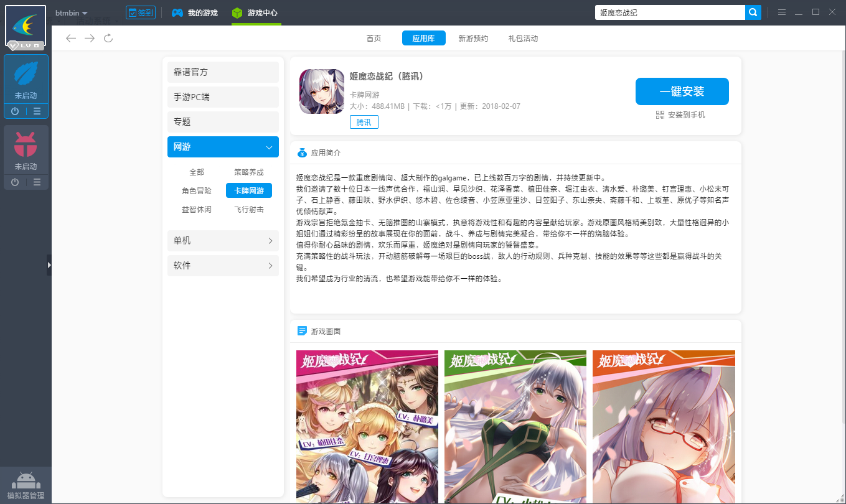
Task: Click the 姬魔恋战纪 game icon
Action: coord(322,91)
